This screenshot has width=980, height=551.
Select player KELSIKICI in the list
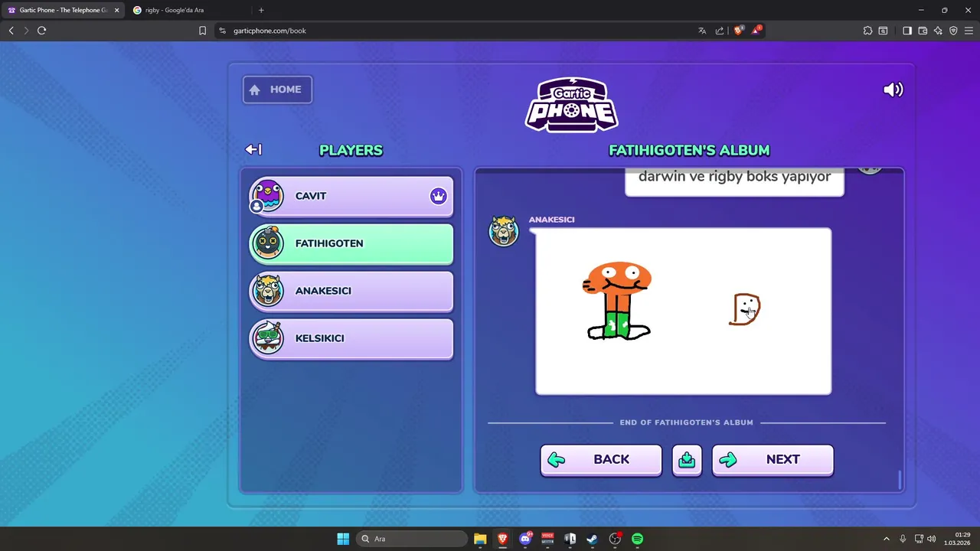tap(351, 338)
